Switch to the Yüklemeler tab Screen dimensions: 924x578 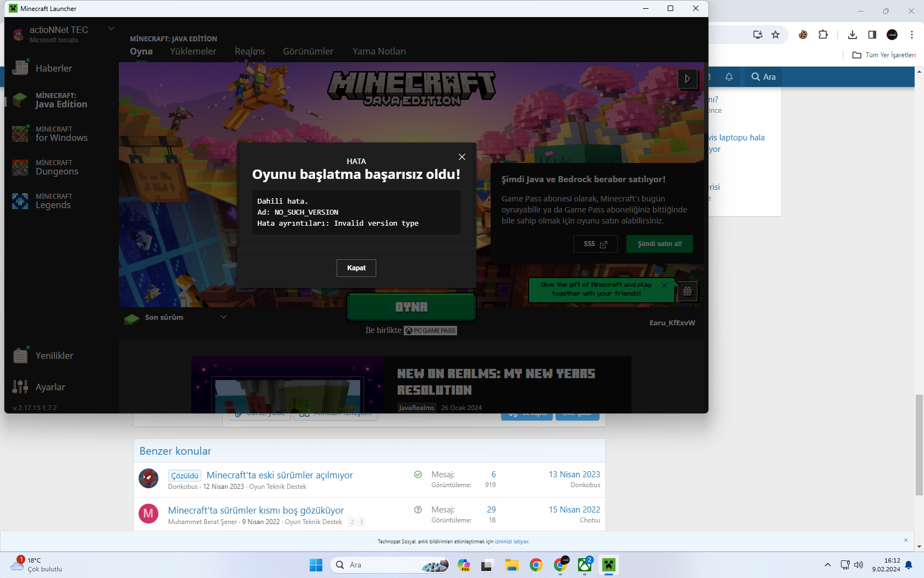(x=193, y=51)
